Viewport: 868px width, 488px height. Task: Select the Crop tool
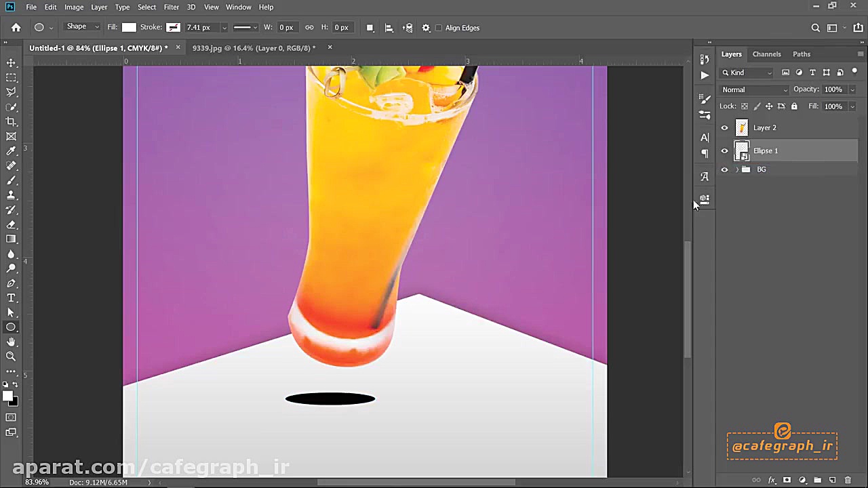[x=11, y=122]
